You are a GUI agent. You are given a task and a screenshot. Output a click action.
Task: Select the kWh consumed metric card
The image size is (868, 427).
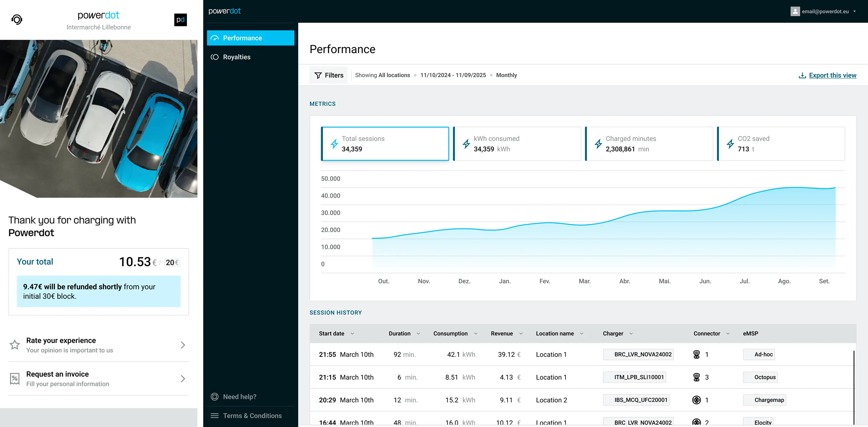(x=517, y=144)
